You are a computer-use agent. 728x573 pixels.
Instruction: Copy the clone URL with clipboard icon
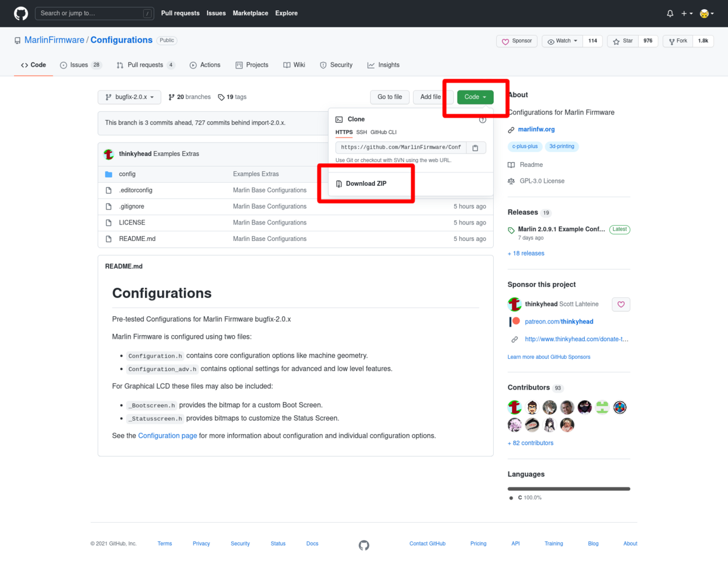(x=476, y=147)
